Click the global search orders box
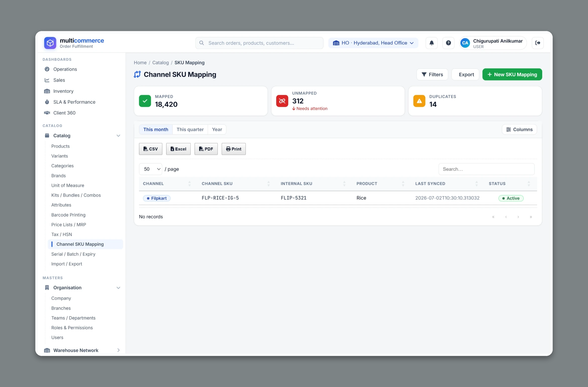This screenshot has height=387, width=588. click(x=259, y=43)
